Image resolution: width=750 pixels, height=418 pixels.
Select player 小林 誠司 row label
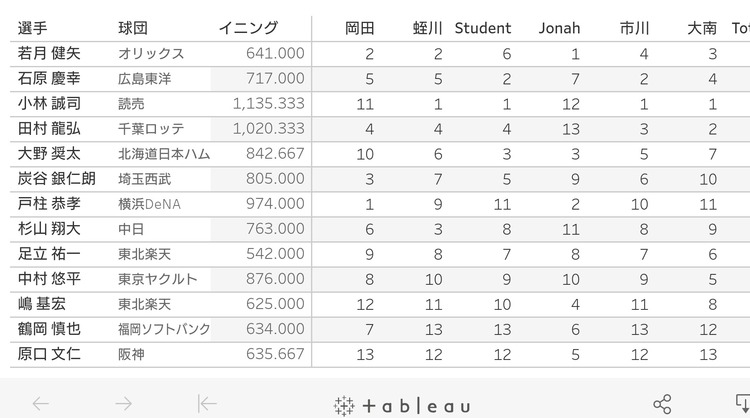(x=49, y=103)
